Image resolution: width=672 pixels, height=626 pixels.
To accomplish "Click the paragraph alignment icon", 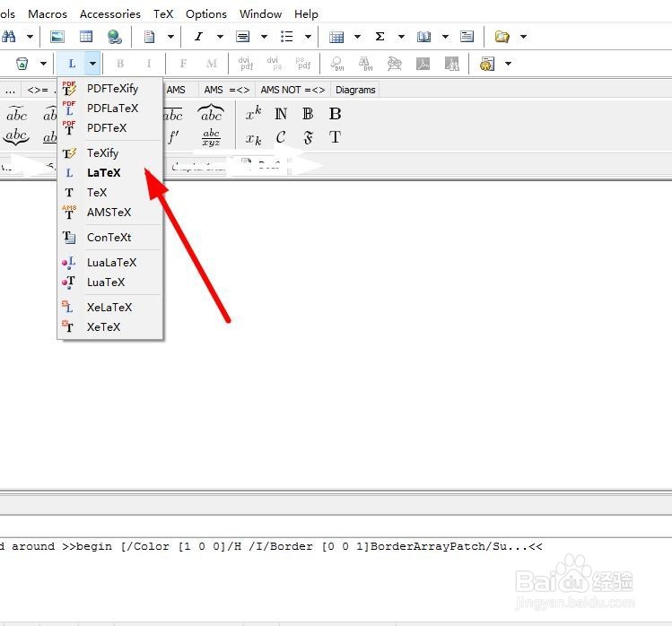I will [242, 37].
